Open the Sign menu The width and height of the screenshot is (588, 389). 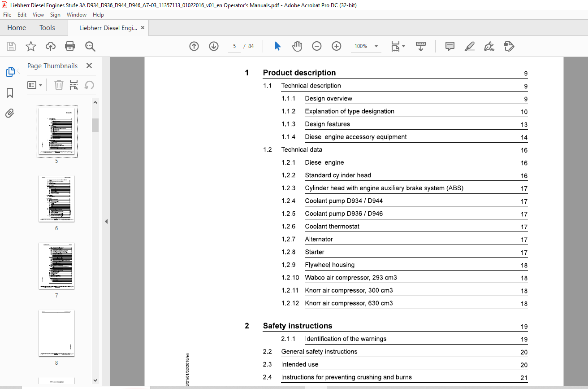tap(55, 15)
